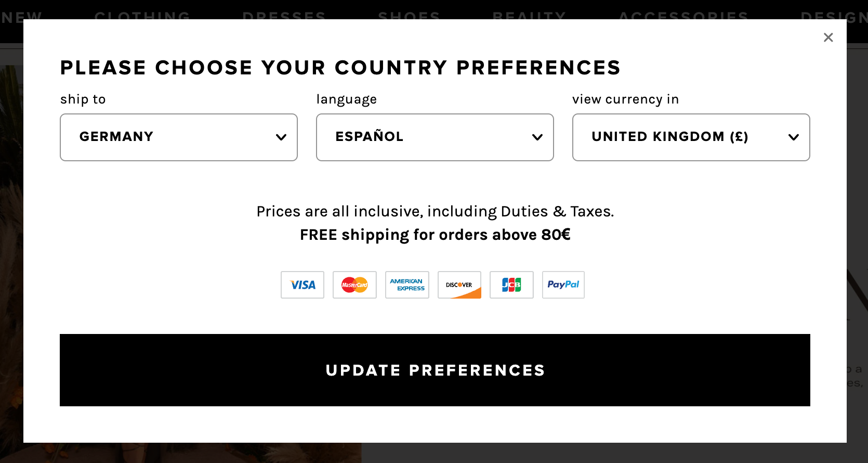The width and height of the screenshot is (868, 463).
Task: Click the American Express icon
Action: point(407,285)
